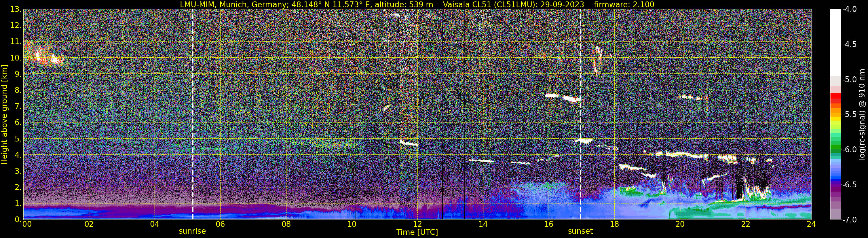The image size is (868, 238).
Task: Click the '9.' height tick label
Action: click(18, 74)
